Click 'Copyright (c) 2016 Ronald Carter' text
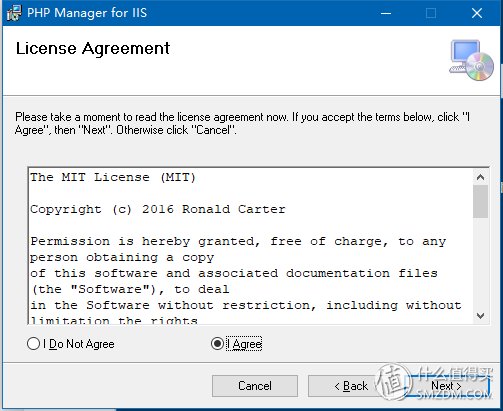 tap(158, 209)
